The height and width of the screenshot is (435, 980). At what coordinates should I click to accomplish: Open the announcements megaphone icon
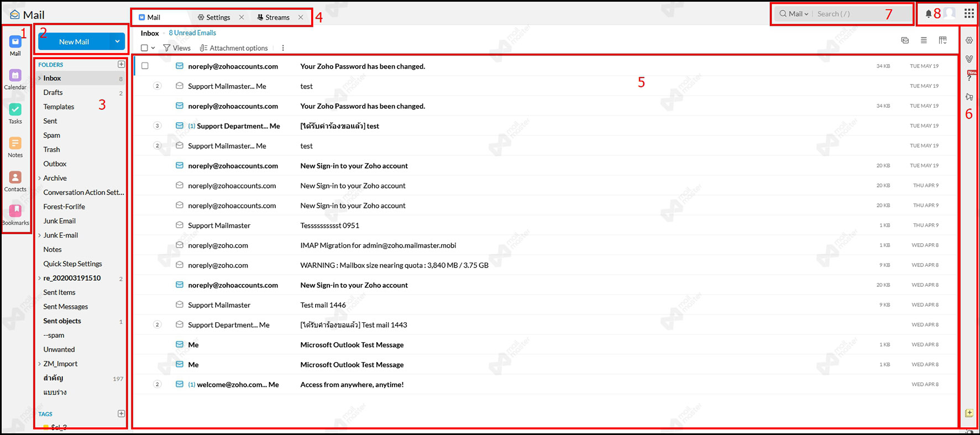[x=969, y=97]
